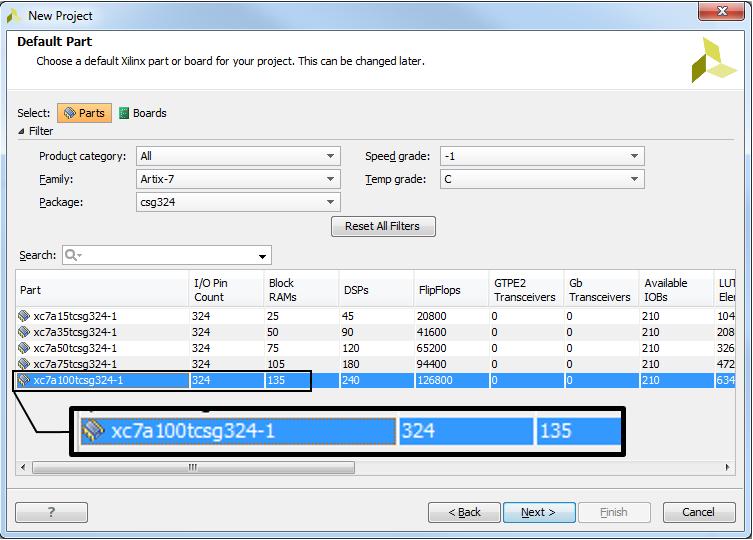Click the scrollbar left arrow

click(x=23, y=467)
